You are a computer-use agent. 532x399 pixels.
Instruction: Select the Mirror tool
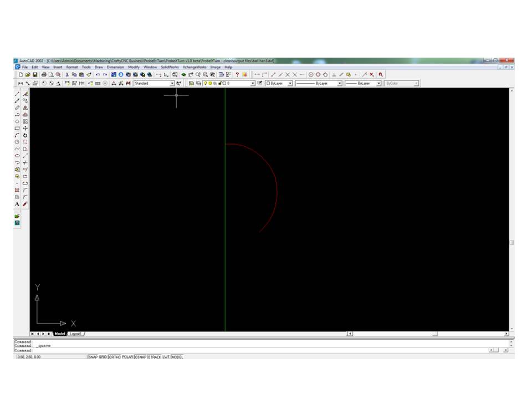(25, 108)
